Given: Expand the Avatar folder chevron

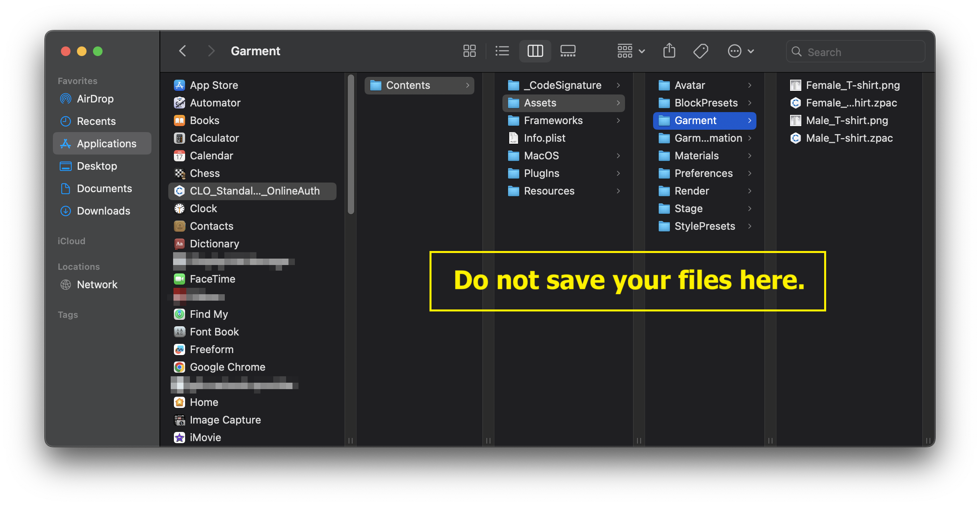Looking at the screenshot, I should (750, 85).
